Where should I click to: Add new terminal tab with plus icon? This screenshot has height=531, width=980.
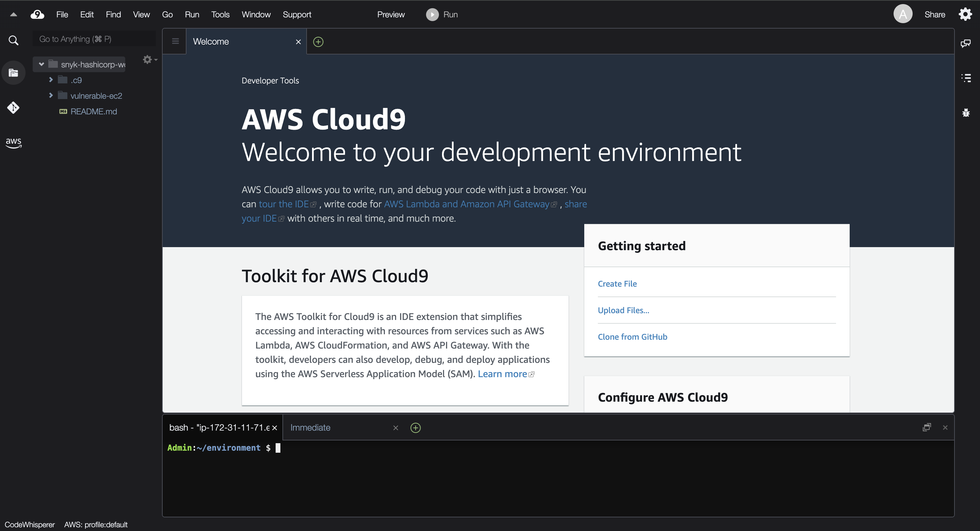[x=415, y=428]
